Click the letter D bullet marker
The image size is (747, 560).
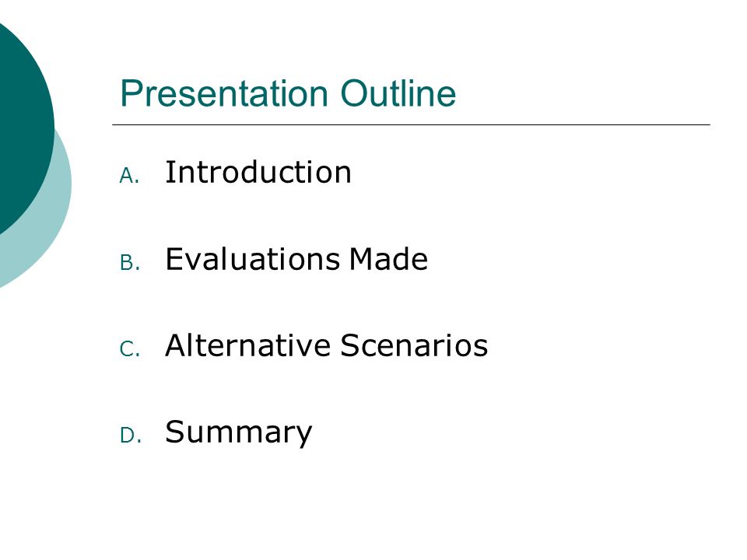click(x=130, y=436)
